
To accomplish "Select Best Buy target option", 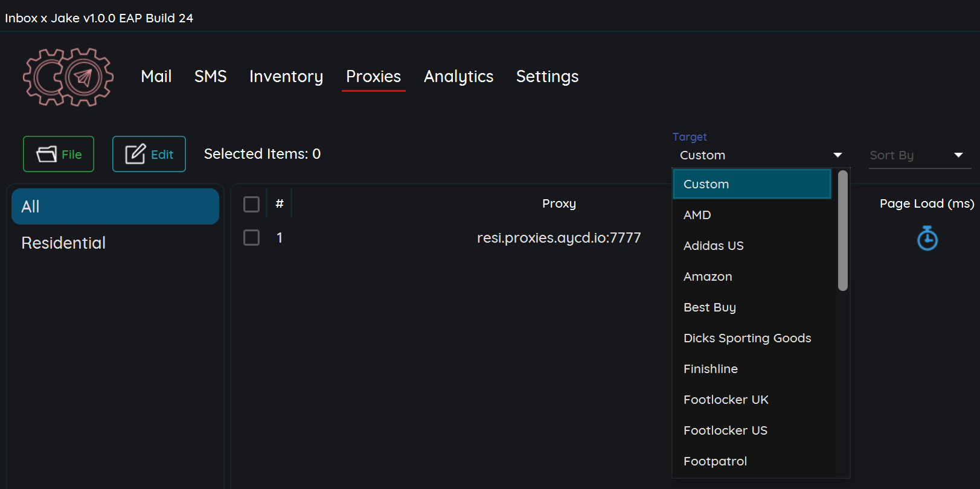I will pyautogui.click(x=752, y=307).
